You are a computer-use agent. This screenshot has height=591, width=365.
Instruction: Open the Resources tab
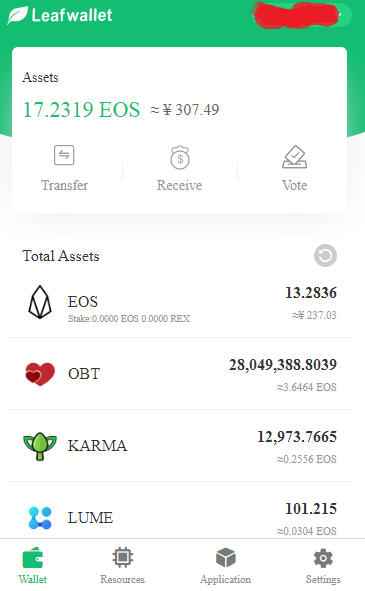123,566
